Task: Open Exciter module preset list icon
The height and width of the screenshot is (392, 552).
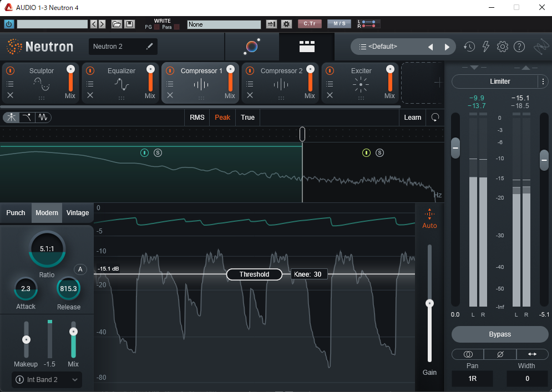Action: 330,84
